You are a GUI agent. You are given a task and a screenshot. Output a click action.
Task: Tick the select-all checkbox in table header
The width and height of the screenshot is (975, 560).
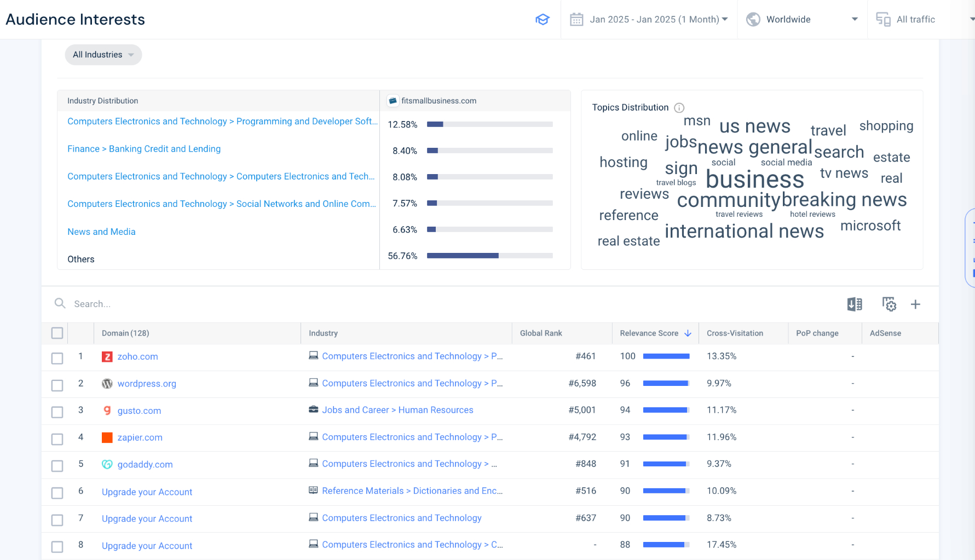57,333
